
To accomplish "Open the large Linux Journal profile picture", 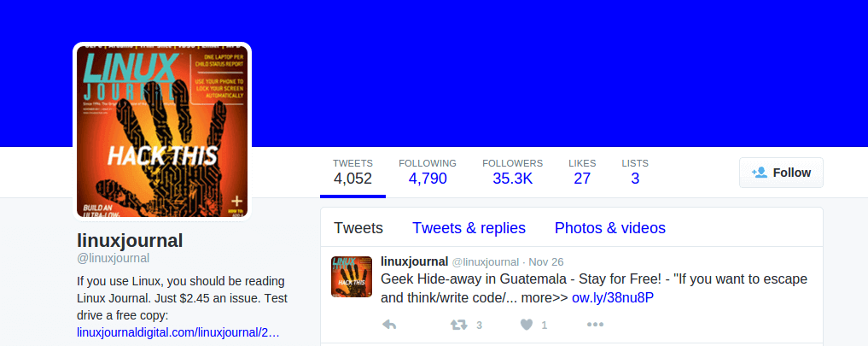I will pos(162,132).
